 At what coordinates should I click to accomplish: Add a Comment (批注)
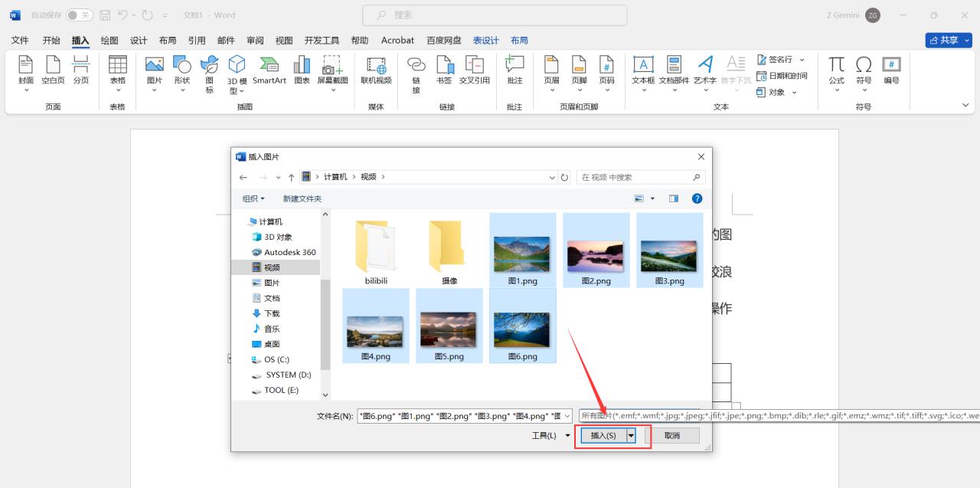click(x=514, y=70)
